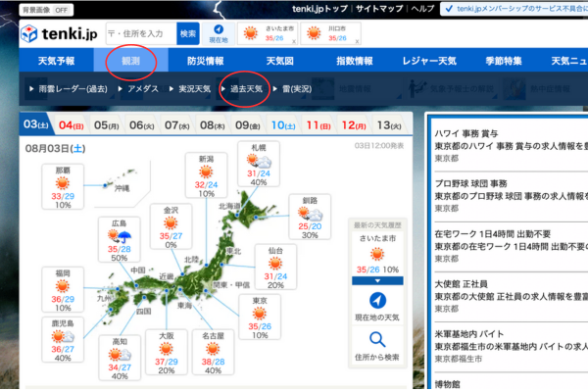Open 雨雲レーダー(過去) submenu item
The height and width of the screenshot is (392, 588).
point(69,89)
